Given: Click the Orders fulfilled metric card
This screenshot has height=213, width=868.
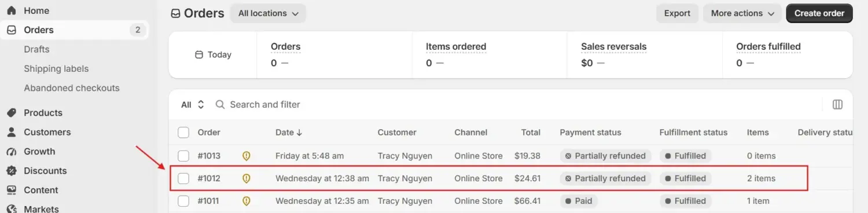Looking at the screenshot, I should [x=787, y=54].
